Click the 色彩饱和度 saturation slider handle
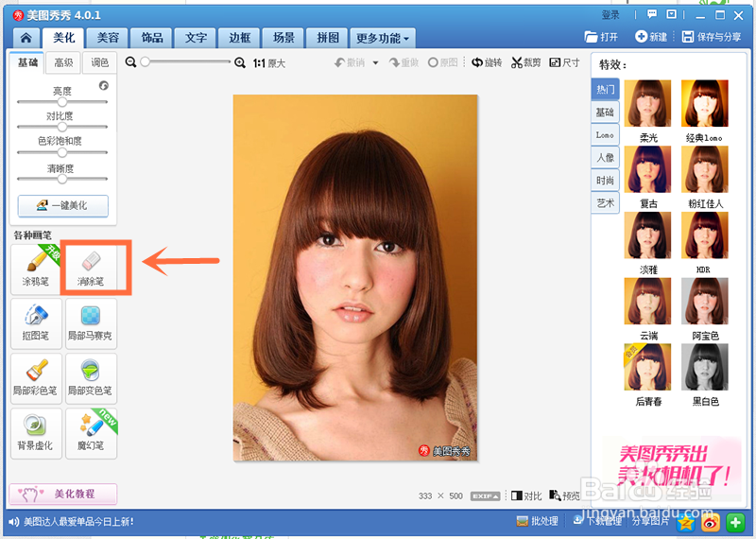 point(62,152)
